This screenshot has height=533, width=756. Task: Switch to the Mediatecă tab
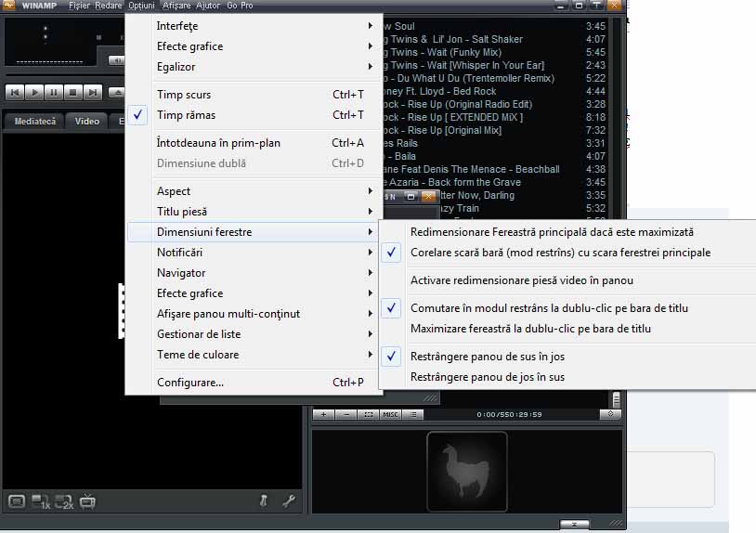click(34, 122)
